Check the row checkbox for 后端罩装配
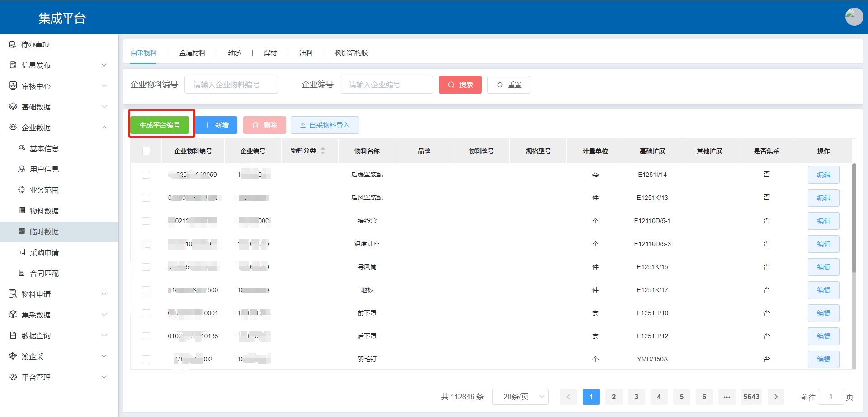Viewport: 868px width, 417px height. 146,175
